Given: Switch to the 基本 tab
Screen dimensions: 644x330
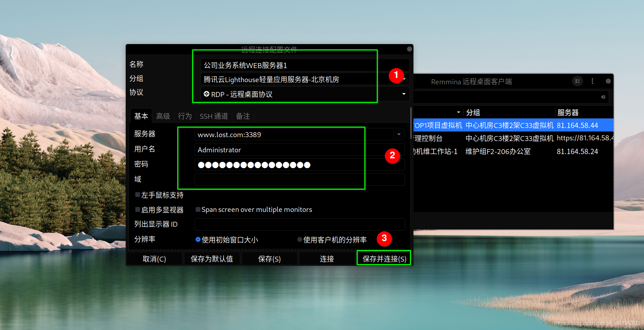Looking at the screenshot, I should pos(141,116).
